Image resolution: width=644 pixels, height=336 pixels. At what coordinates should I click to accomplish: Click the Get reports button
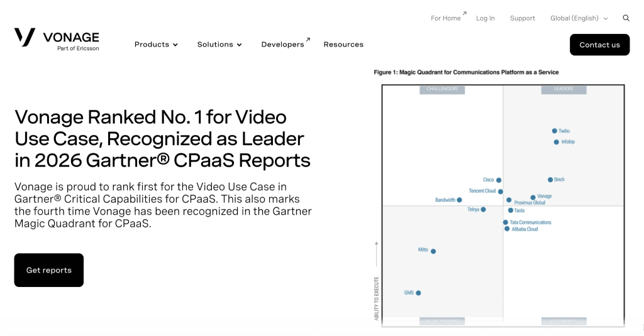(x=49, y=270)
